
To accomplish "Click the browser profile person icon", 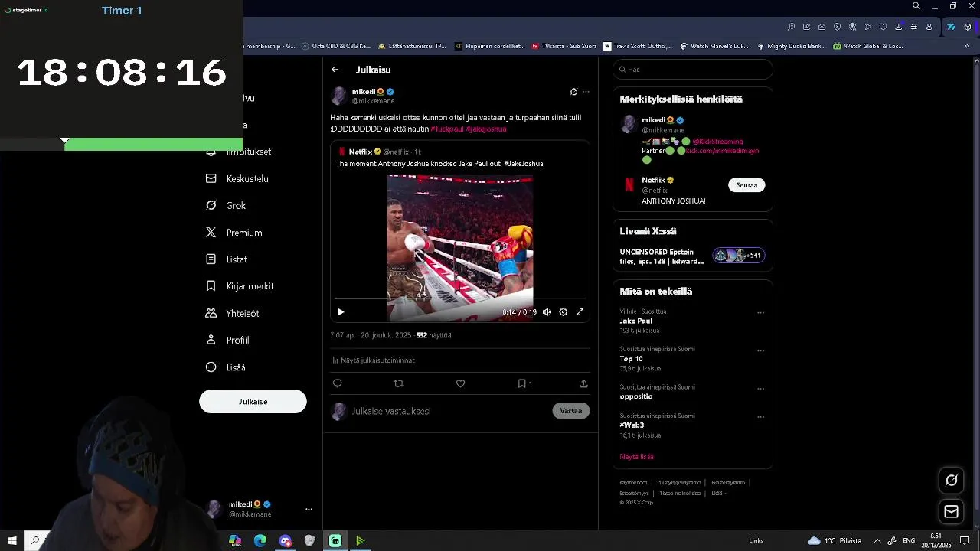I will tap(929, 27).
